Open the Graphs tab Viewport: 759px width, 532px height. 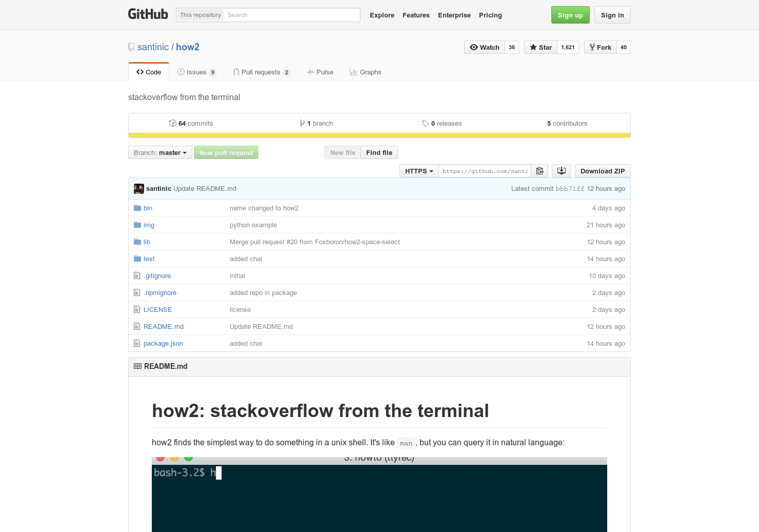click(x=366, y=72)
